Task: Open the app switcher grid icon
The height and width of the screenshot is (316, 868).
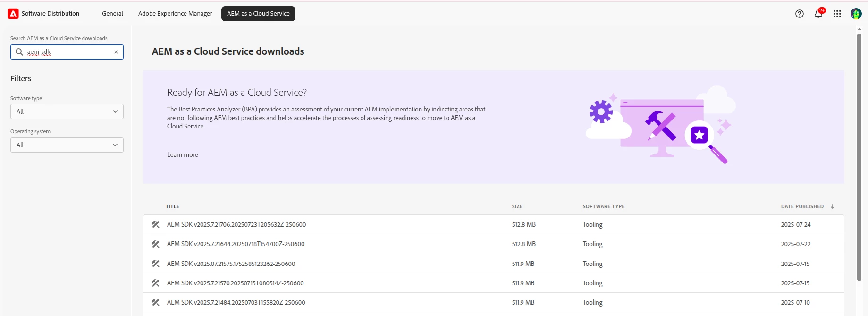Action: (x=837, y=14)
